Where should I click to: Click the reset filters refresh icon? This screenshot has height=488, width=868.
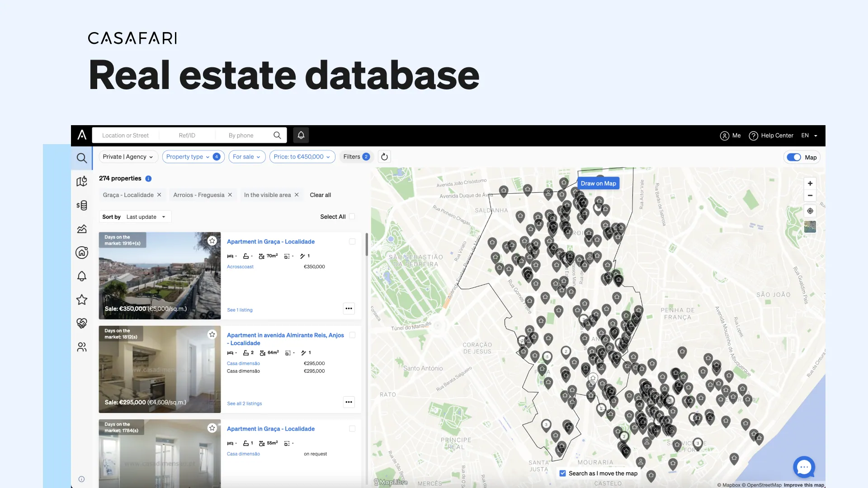tap(384, 157)
